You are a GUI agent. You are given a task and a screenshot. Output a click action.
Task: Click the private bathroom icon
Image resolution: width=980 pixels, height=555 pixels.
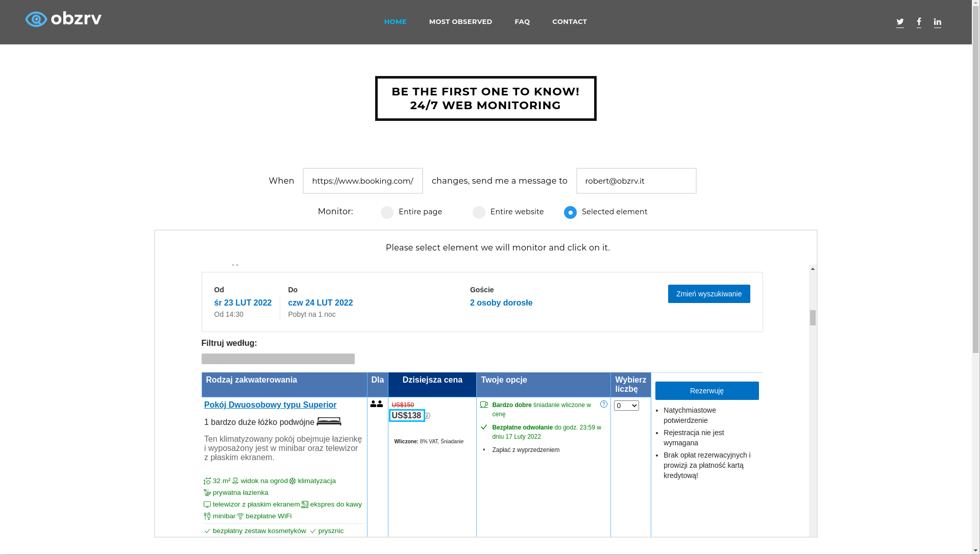click(207, 493)
